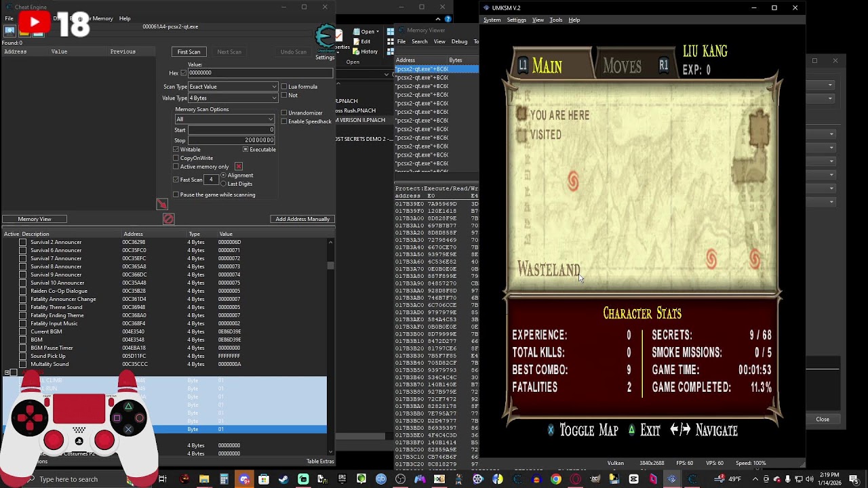
Task: Click the Close button in the right window
Action: coord(823,419)
